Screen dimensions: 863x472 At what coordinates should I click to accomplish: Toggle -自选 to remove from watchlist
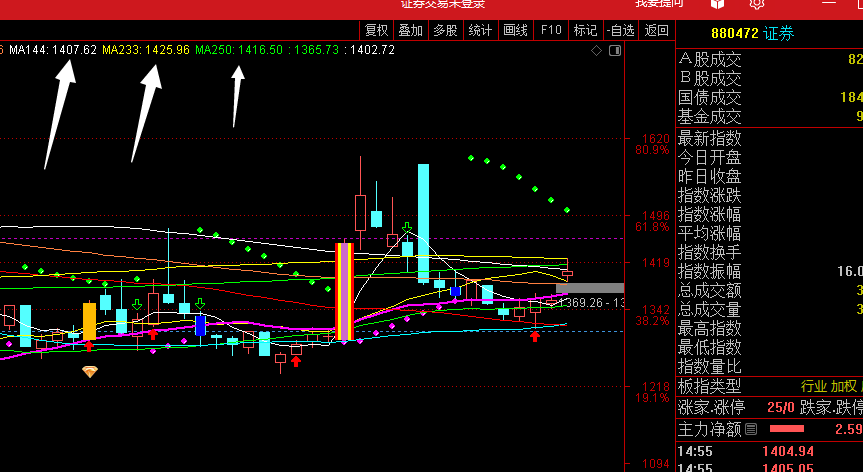coord(620,30)
